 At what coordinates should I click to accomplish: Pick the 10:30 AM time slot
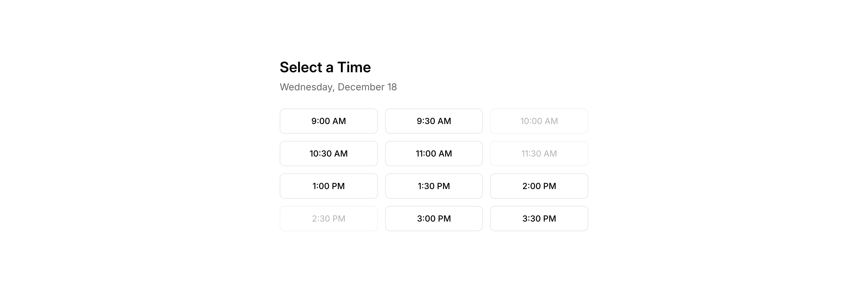coord(329,154)
